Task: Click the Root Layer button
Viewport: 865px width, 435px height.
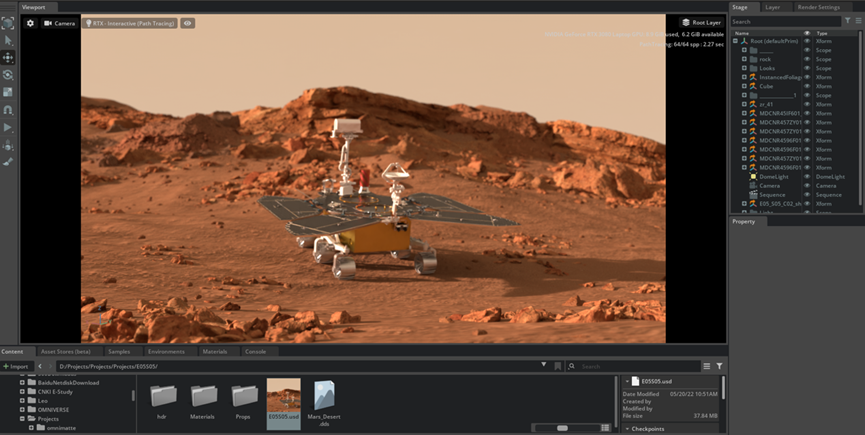Action: [x=701, y=22]
